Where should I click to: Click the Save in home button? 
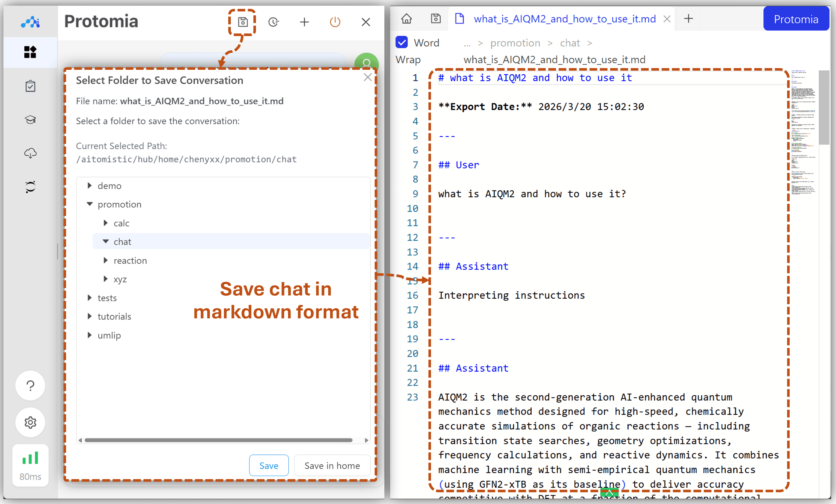click(332, 465)
